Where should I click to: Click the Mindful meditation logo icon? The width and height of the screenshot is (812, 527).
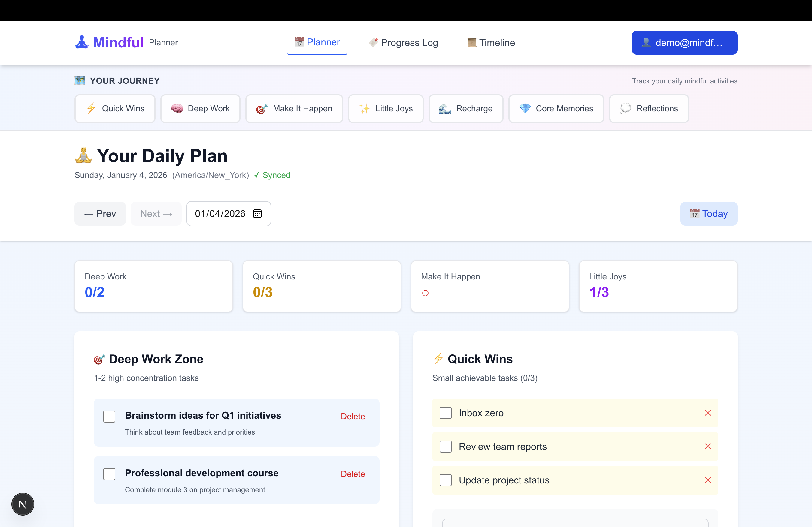(82, 42)
